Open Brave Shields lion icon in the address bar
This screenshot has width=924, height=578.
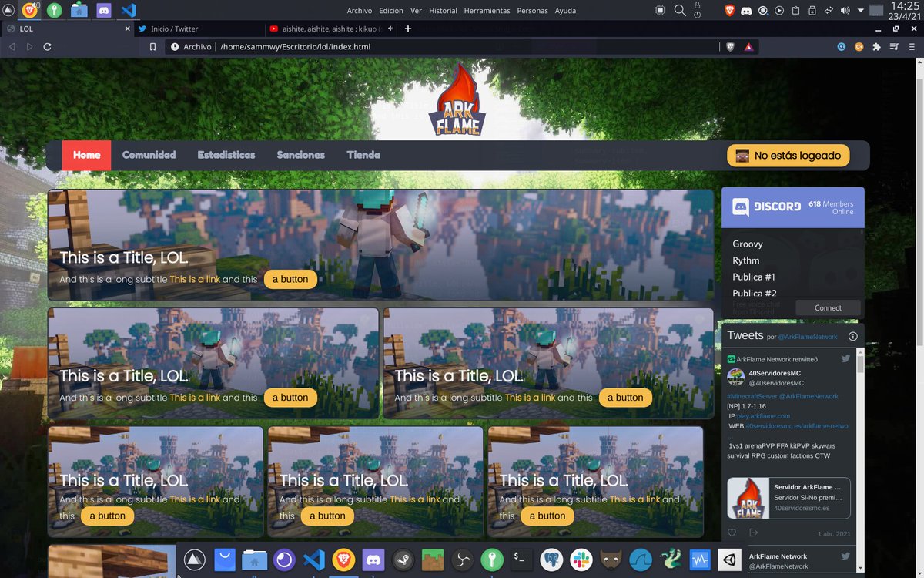(731, 47)
